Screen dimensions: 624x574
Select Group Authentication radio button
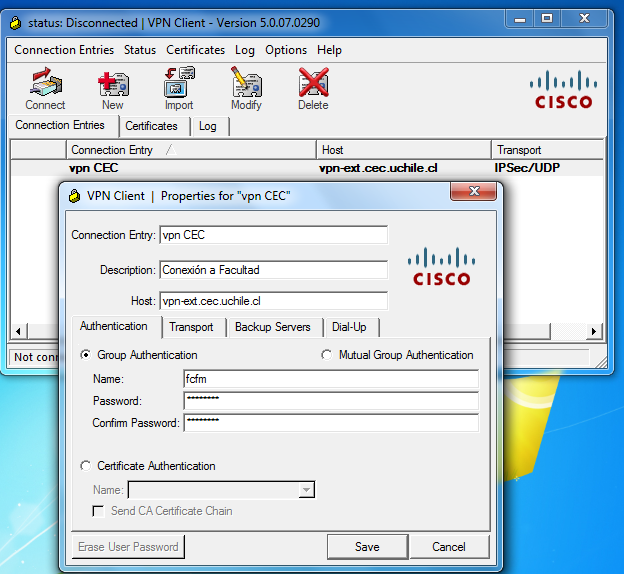(85, 355)
